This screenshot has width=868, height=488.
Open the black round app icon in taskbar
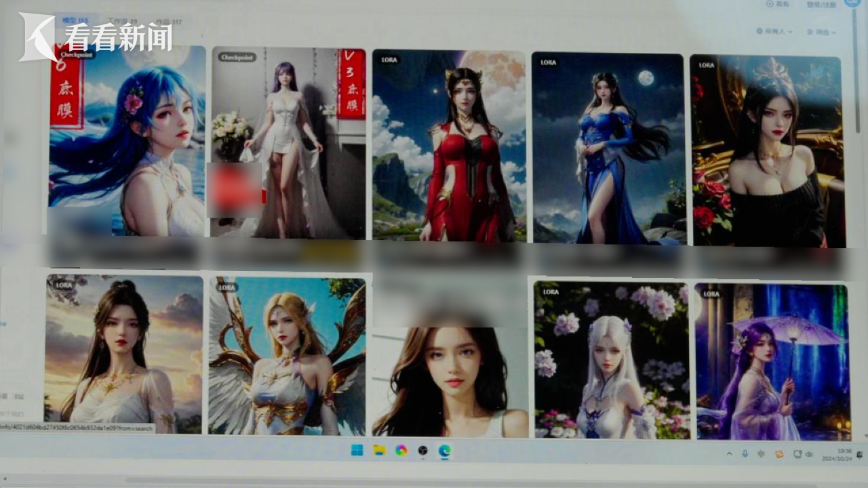point(423,450)
